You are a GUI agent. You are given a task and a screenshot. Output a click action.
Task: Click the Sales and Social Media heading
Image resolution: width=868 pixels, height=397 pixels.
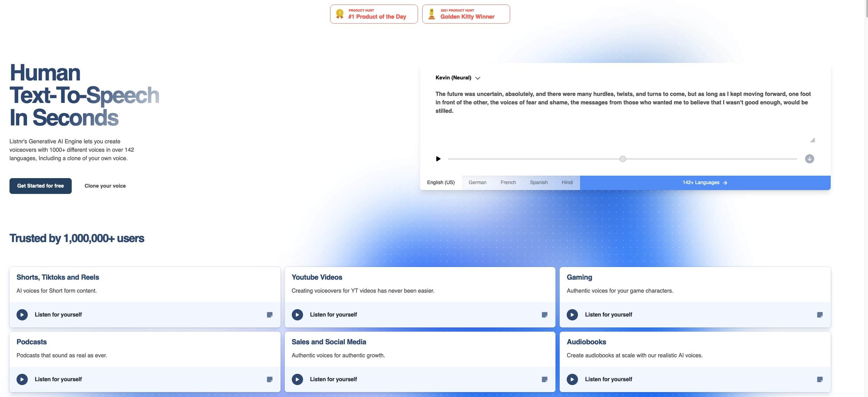pyautogui.click(x=329, y=342)
